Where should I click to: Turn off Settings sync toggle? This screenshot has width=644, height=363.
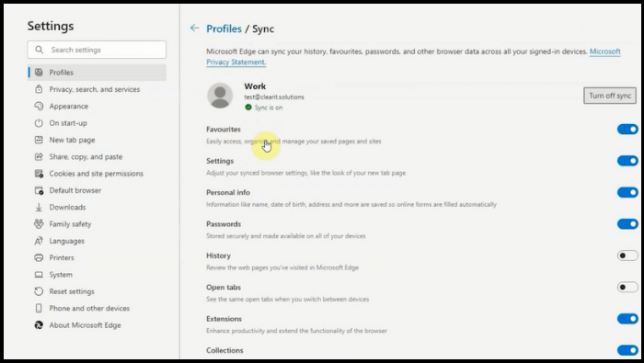[627, 161]
